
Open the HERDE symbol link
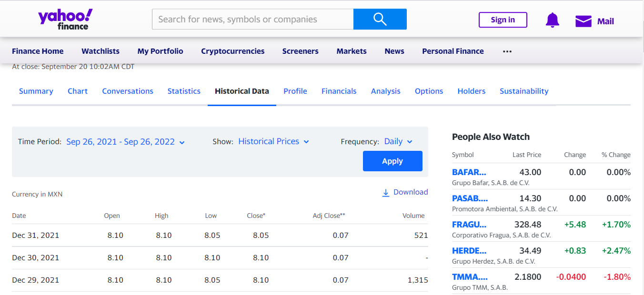tap(469, 251)
